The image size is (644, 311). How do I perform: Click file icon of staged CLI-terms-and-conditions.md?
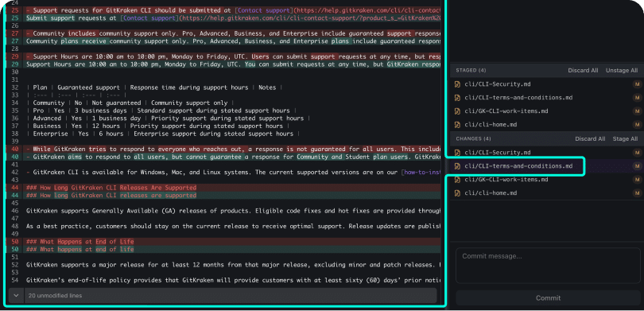[456, 98]
